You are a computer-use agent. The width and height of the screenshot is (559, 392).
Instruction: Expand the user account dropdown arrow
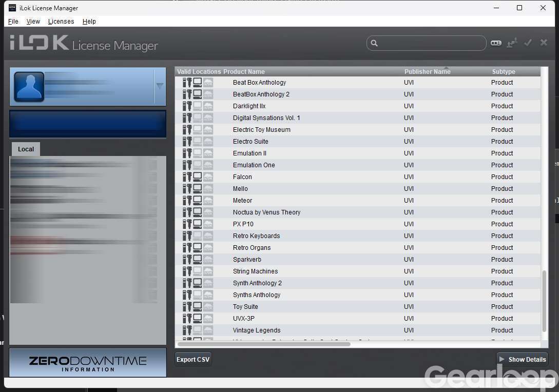coord(160,86)
